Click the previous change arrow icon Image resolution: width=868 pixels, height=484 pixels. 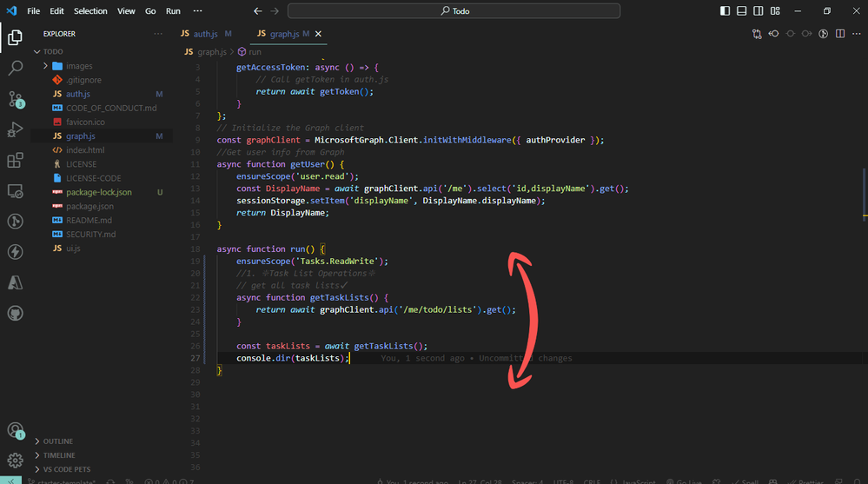click(773, 34)
